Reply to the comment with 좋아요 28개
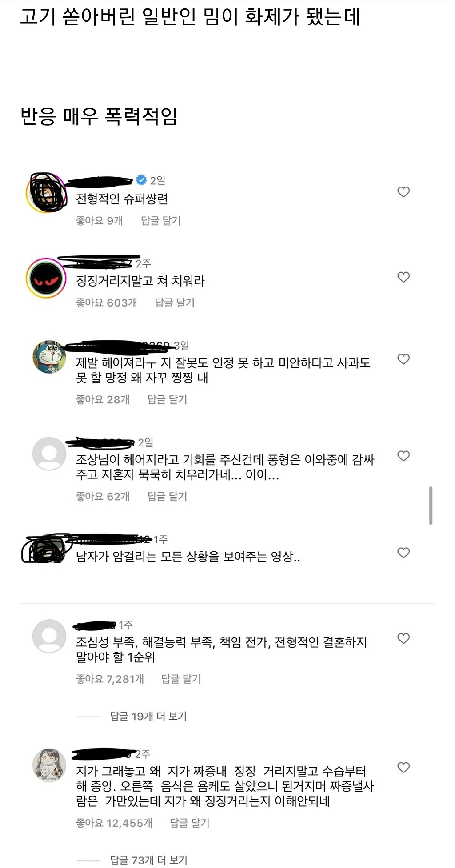The height and width of the screenshot is (868, 455). tap(167, 399)
